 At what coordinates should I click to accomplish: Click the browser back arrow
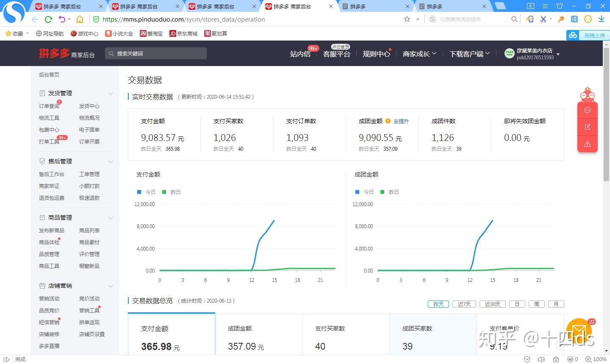pyautogui.click(x=35, y=19)
